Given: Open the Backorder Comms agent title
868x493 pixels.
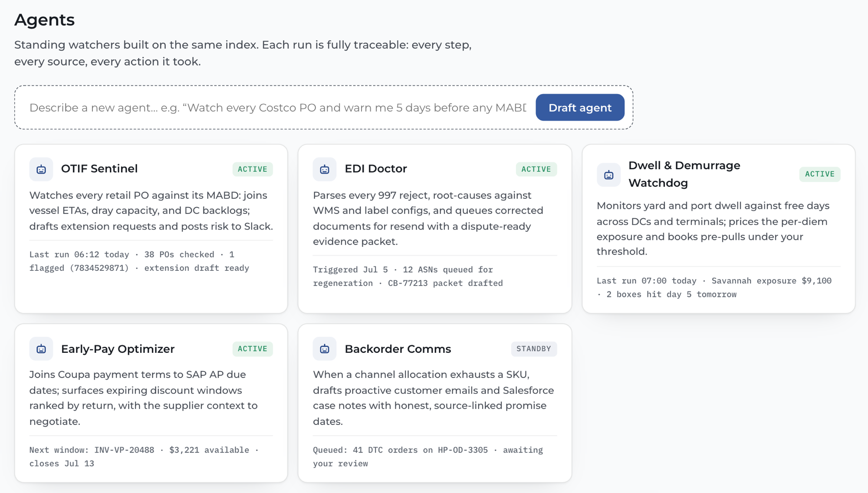Looking at the screenshot, I should (x=398, y=349).
